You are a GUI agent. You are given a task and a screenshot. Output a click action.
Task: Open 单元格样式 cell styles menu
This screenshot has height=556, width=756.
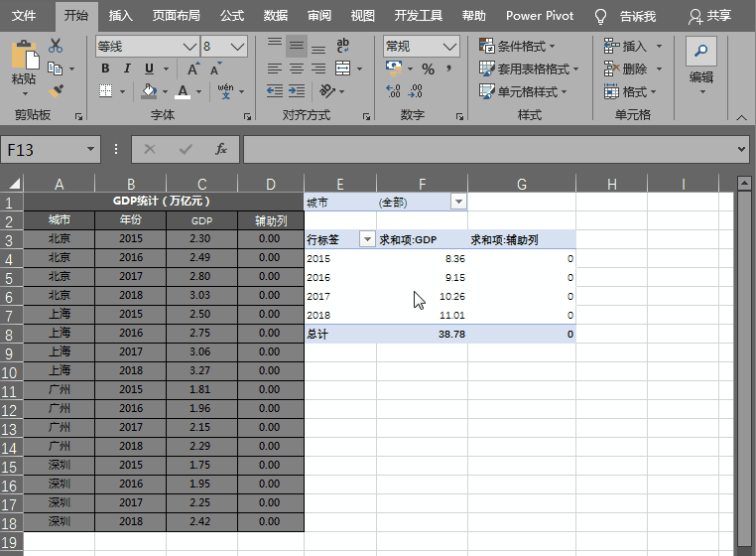click(523, 91)
